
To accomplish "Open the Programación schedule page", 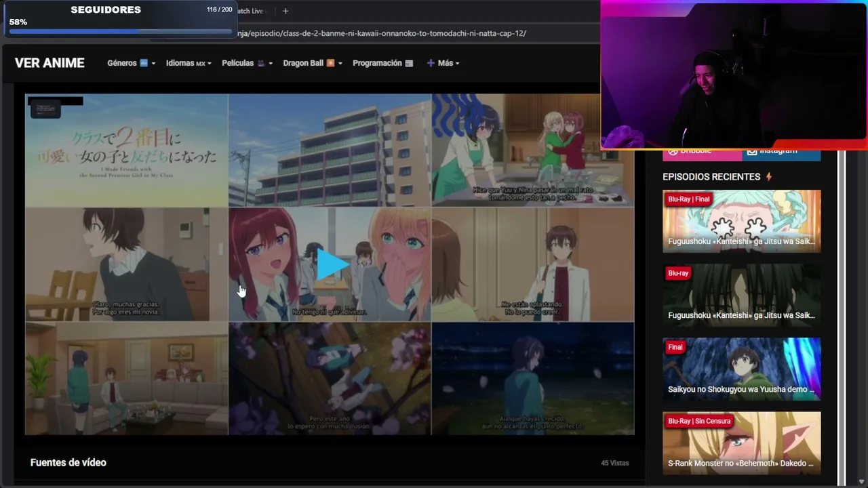I will point(383,63).
